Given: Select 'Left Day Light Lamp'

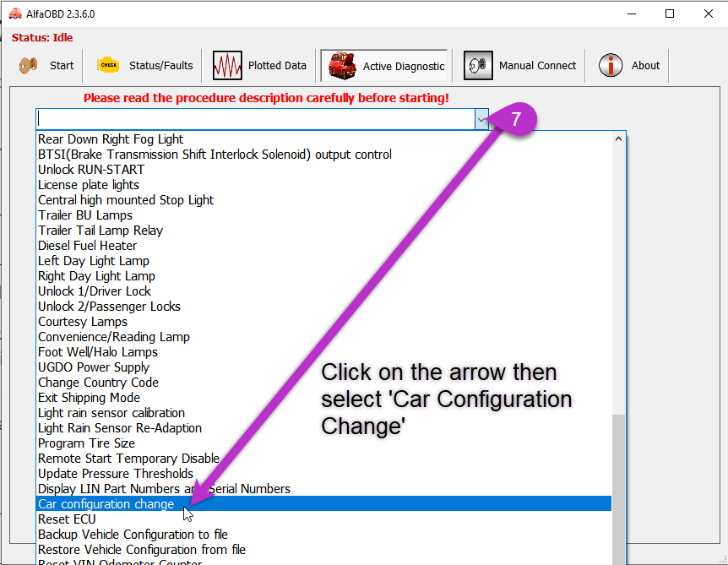Looking at the screenshot, I should click(323, 261).
